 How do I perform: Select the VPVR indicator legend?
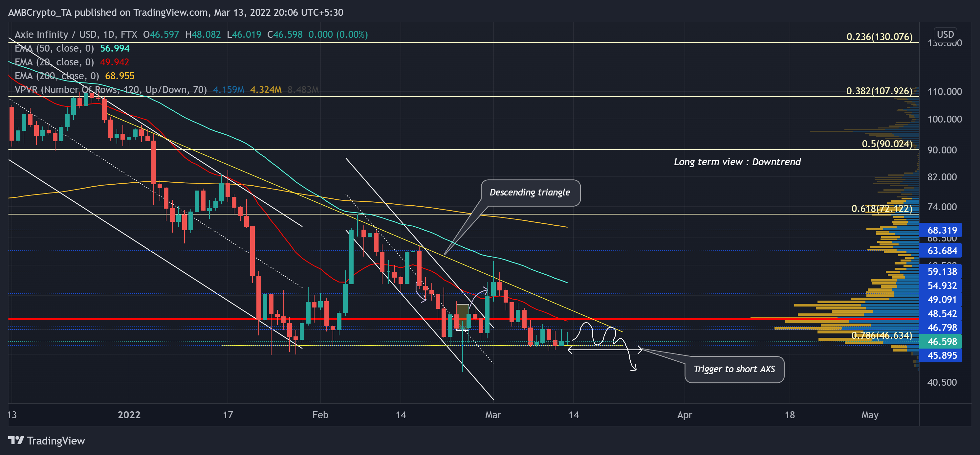click(111, 89)
